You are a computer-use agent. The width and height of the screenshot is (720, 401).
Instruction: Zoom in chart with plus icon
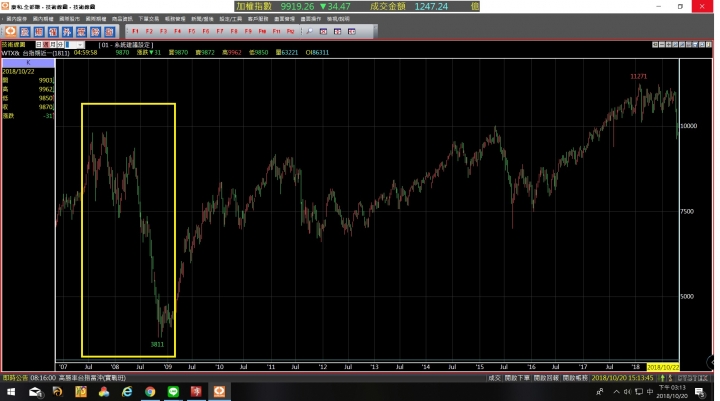(x=669, y=45)
